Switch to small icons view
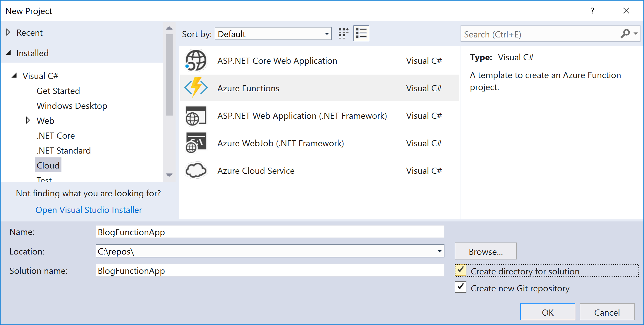This screenshot has height=325, width=644. point(344,34)
